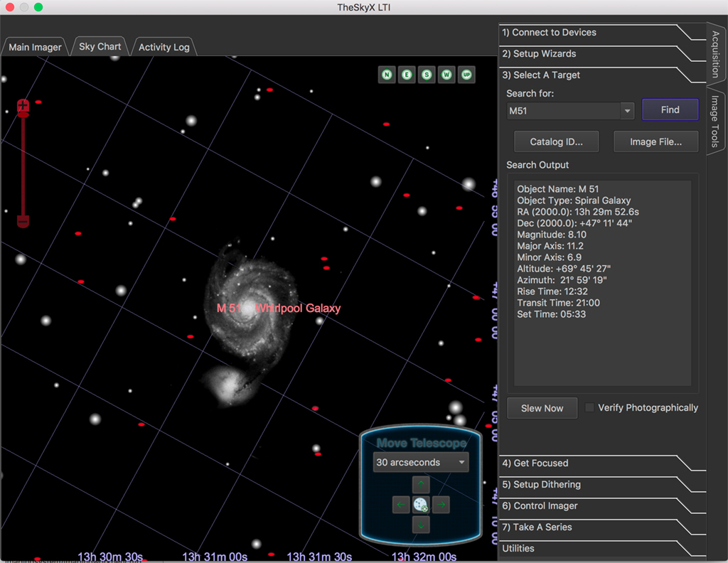Click the Slew Now button

(x=542, y=409)
